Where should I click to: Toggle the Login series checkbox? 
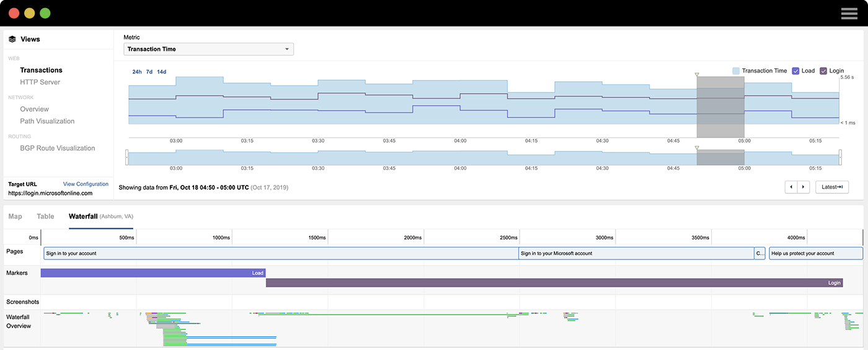[x=823, y=71]
